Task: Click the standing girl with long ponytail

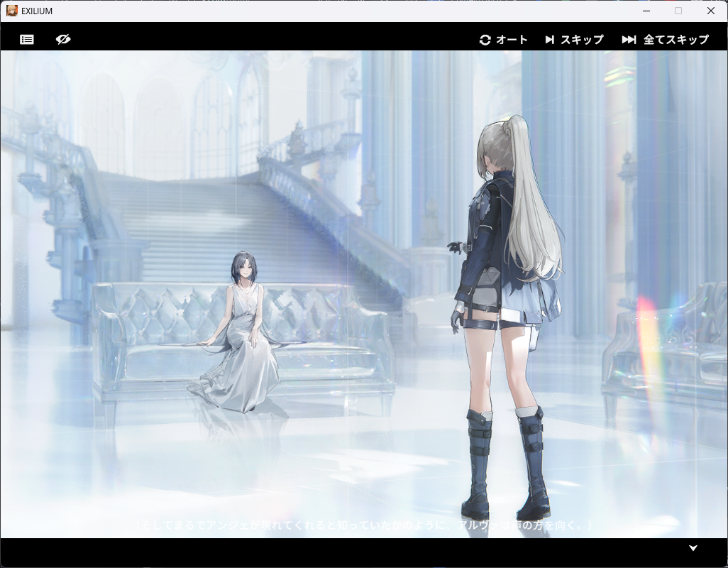Action: pos(507,298)
